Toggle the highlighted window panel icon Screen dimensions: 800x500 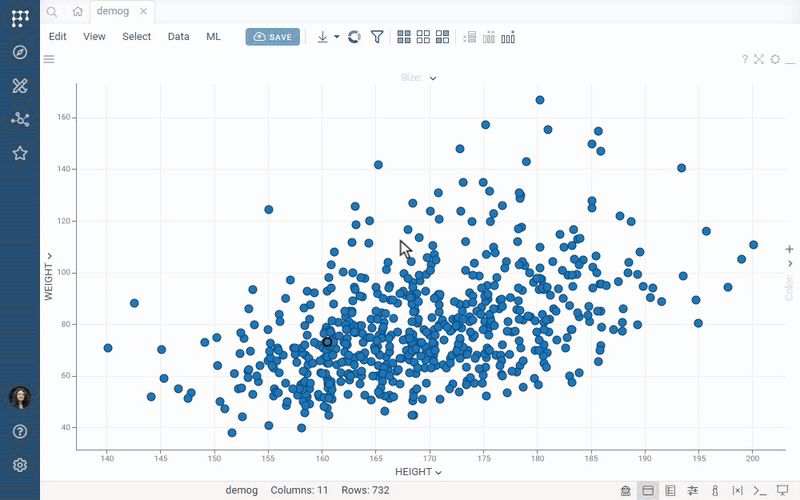coord(648,491)
